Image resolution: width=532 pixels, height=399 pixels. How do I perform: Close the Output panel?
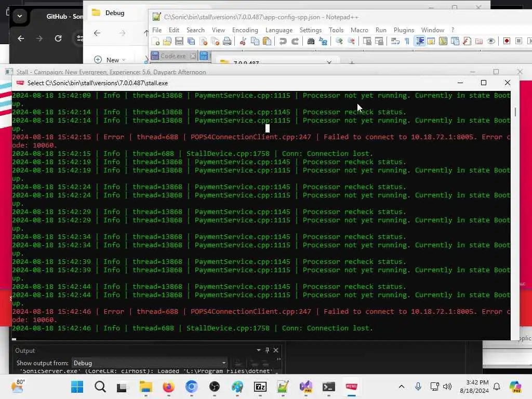[276, 350]
